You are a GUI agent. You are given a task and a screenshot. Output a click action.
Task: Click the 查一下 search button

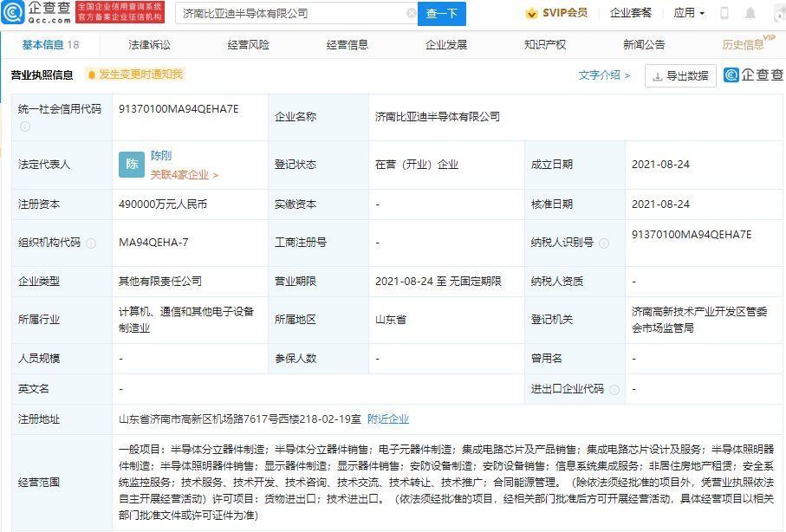click(442, 14)
